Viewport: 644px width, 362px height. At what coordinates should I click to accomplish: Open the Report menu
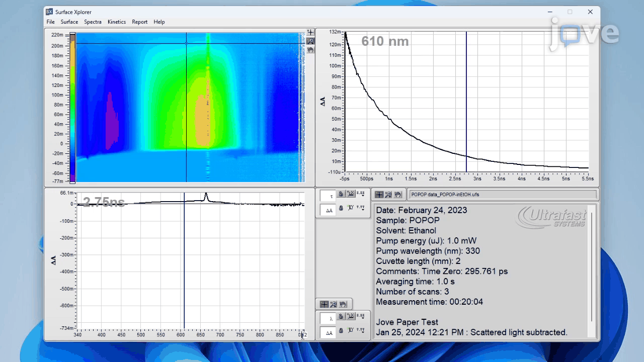tap(140, 22)
